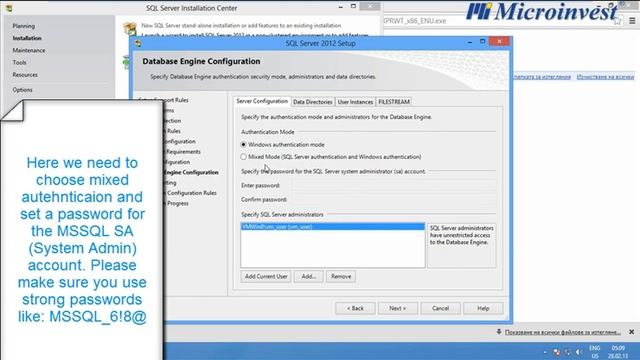This screenshot has height=360, width=640.
Task: Open the Action Center flag icon in the tray
Action: (x=557, y=352)
